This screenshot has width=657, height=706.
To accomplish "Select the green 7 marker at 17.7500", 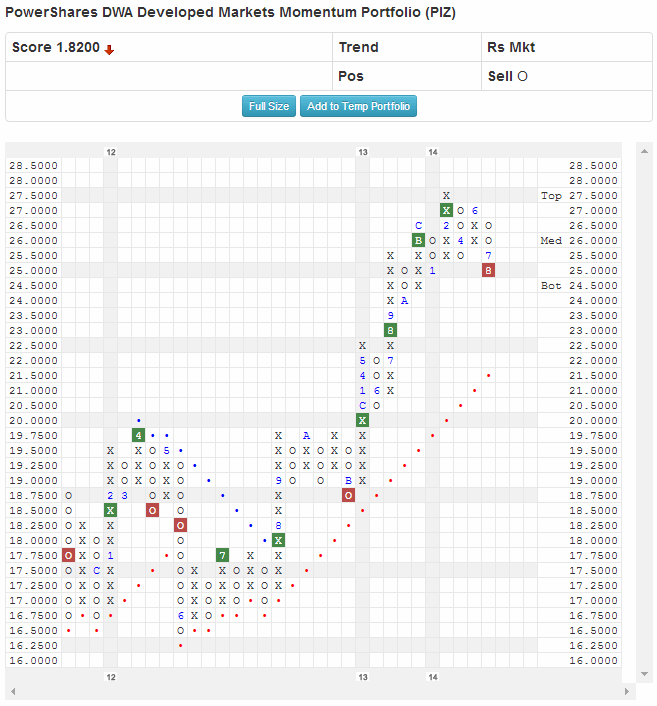I will pos(222,555).
